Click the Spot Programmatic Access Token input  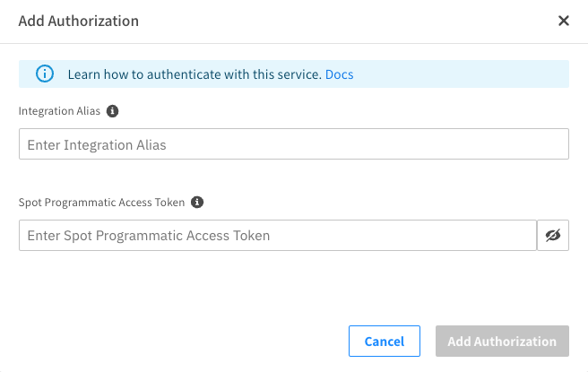click(277, 236)
